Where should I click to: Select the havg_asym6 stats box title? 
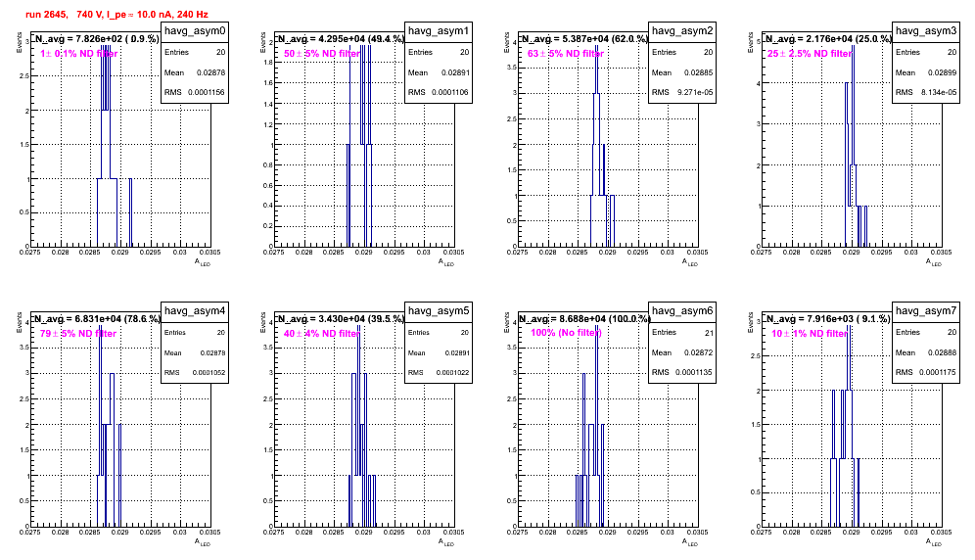[x=682, y=311]
